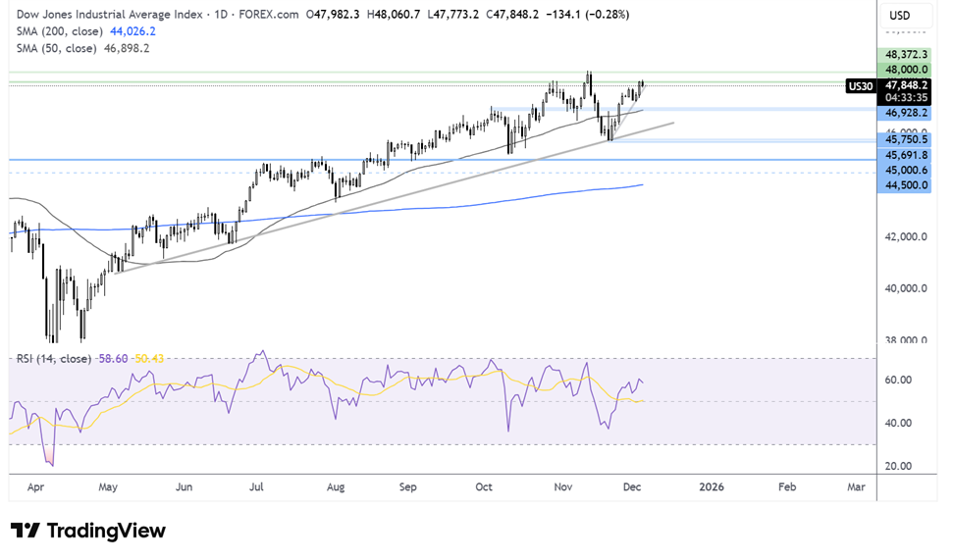This screenshot has width=953, height=560.
Task: Click the 47,848.2 current price label
Action: click(904, 85)
